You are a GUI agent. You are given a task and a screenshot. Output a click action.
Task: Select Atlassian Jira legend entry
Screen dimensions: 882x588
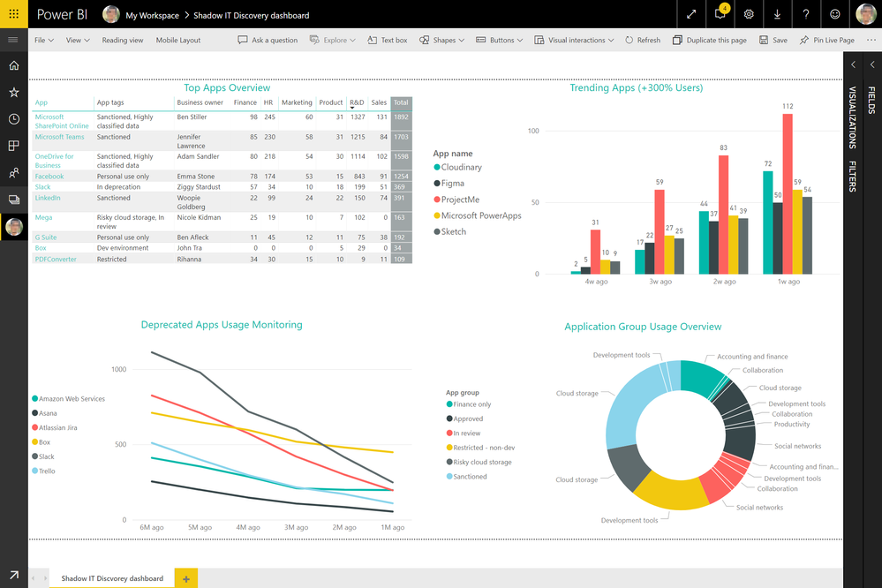coord(55,427)
